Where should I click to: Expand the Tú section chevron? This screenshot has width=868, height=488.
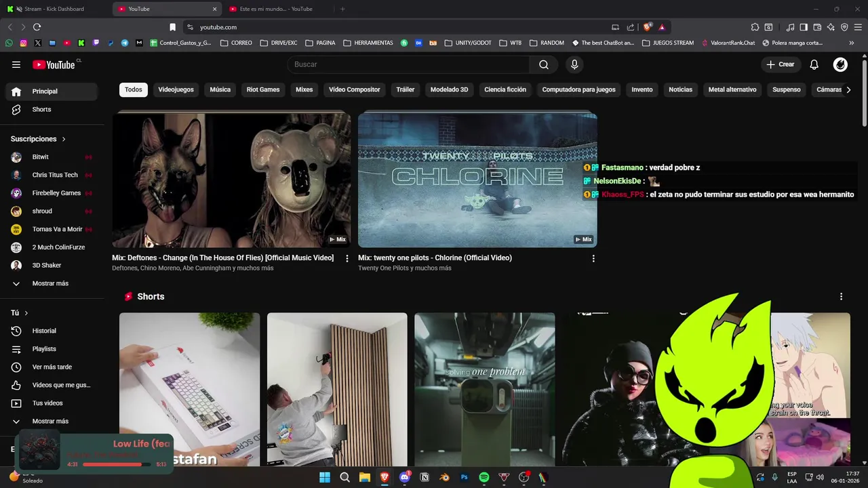pyautogui.click(x=26, y=313)
